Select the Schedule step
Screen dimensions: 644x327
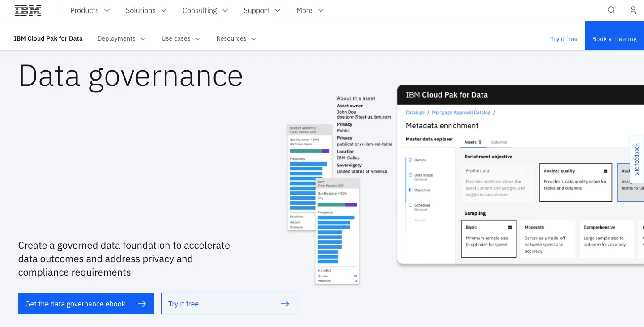(x=422, y=207)
